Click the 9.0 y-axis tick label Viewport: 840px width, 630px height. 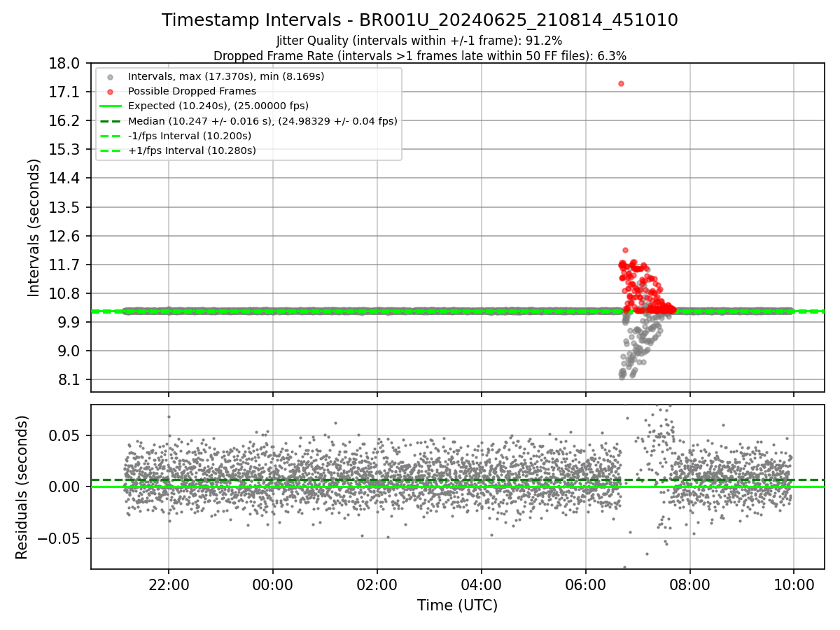click(69, 351)
